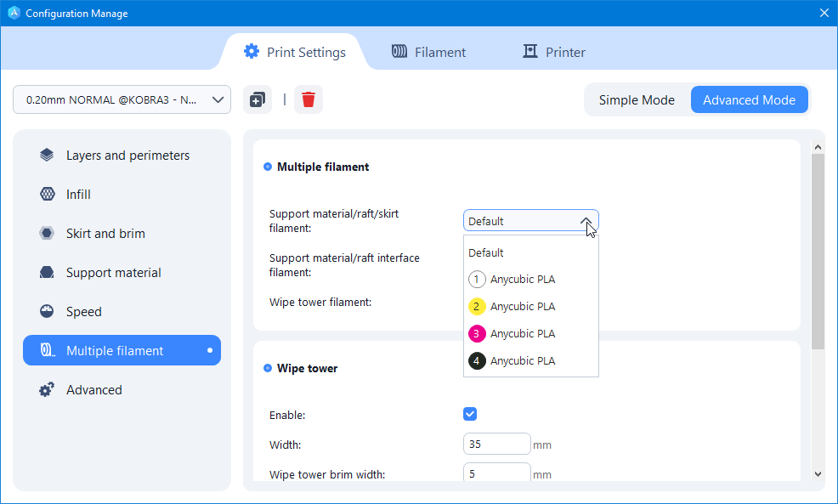The height and width of the screenshot is (504, 838).
Task: Click the wipe tower Width input field
Action: tap(496, 445)
